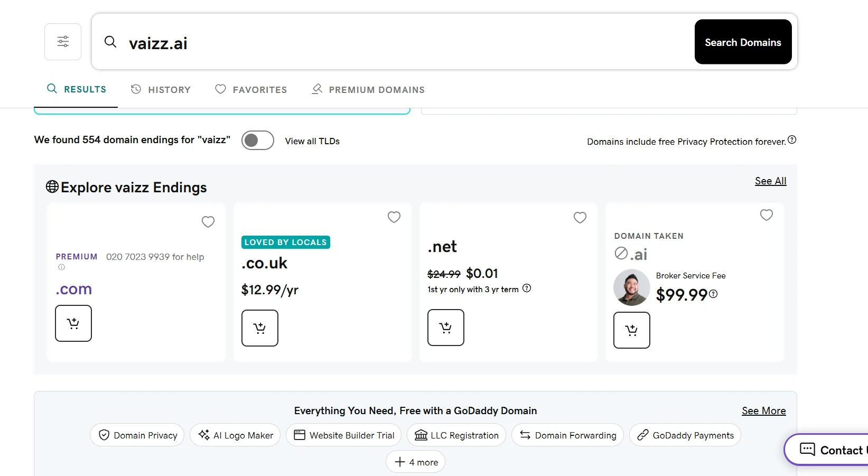Favorite the .co.uk domain with heart icon
This screenshot has width=868, height=476.
(394, 217)
